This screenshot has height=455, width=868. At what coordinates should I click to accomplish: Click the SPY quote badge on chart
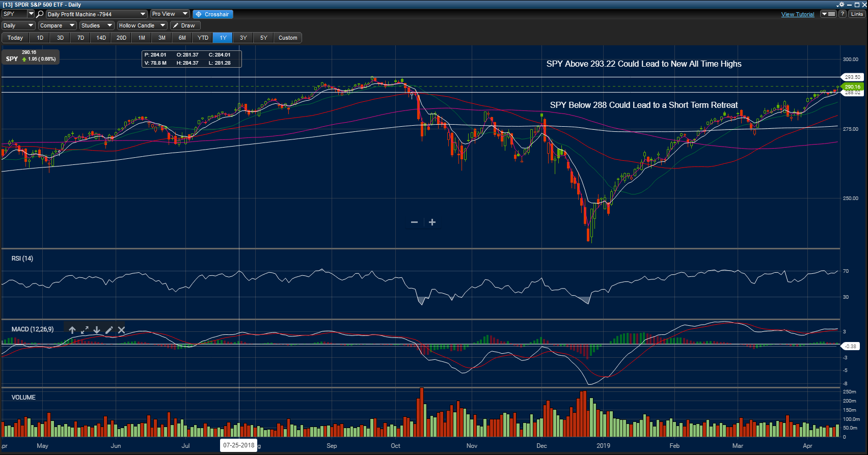click(x=31, y=56)
